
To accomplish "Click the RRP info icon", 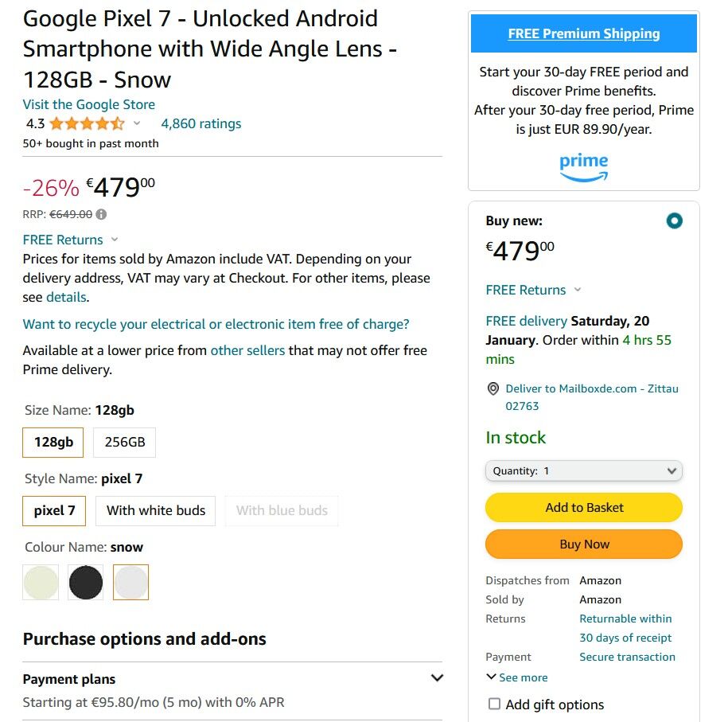I will (102, 214).
